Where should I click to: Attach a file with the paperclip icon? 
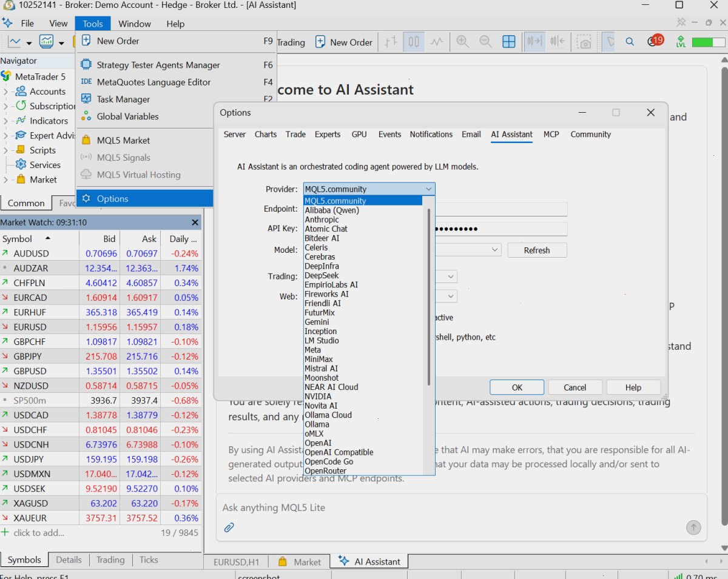tap(229, 527)
